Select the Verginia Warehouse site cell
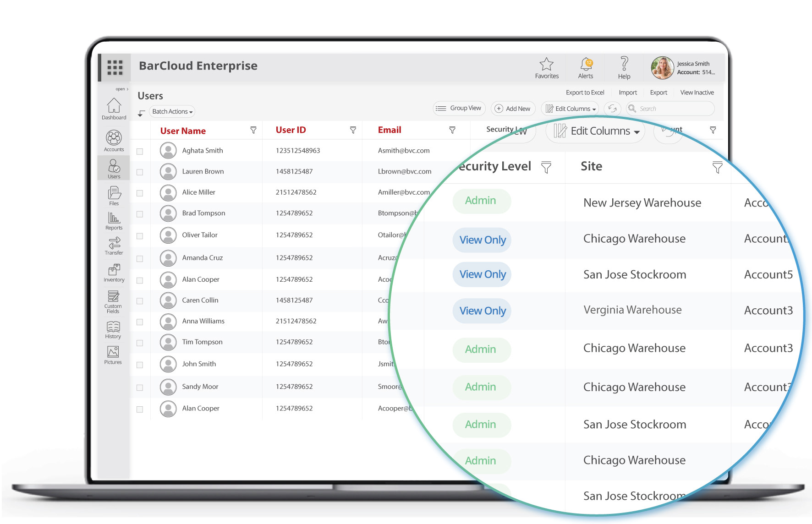 point(632,310)
